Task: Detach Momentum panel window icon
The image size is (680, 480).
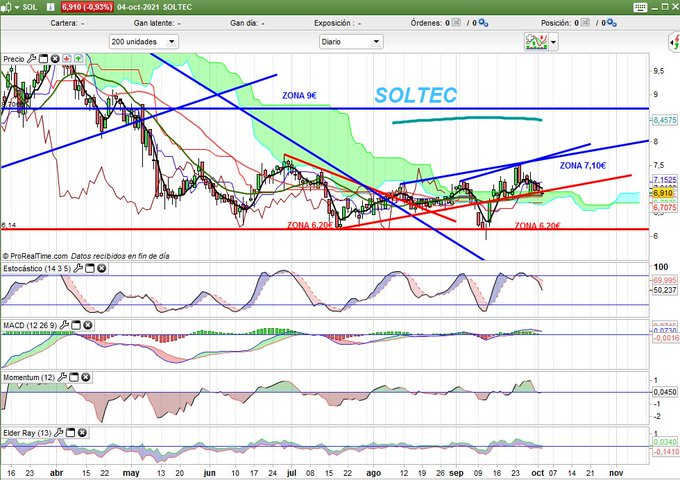Action: pos(74,377)
